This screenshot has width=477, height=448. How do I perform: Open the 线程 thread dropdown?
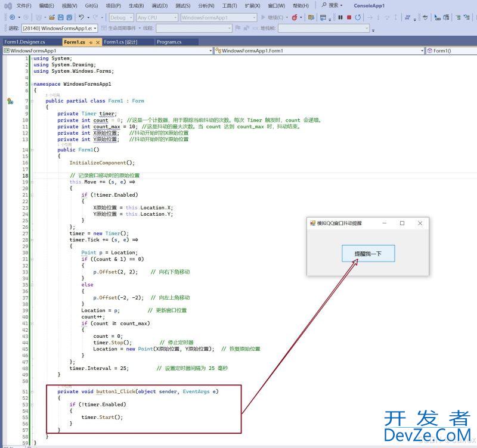[x=194, y=28]
